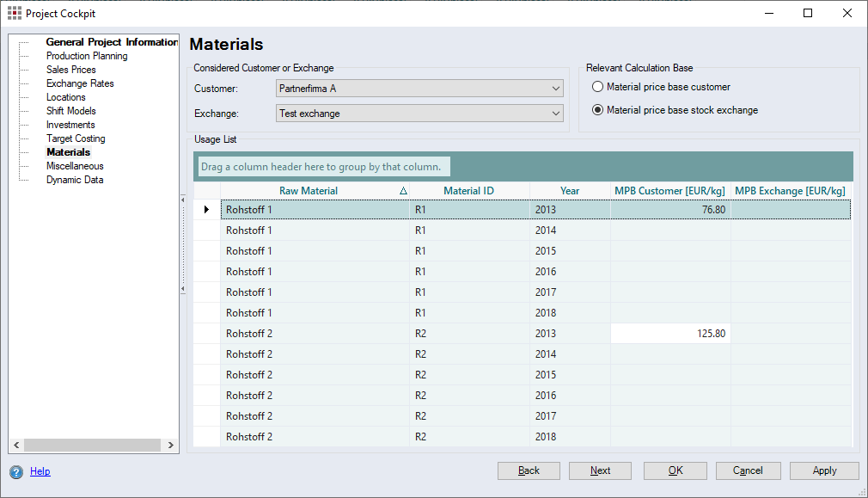Open Production Planning in the tree
The width and height of the screenshot is (868, 498).
[87, 56]
